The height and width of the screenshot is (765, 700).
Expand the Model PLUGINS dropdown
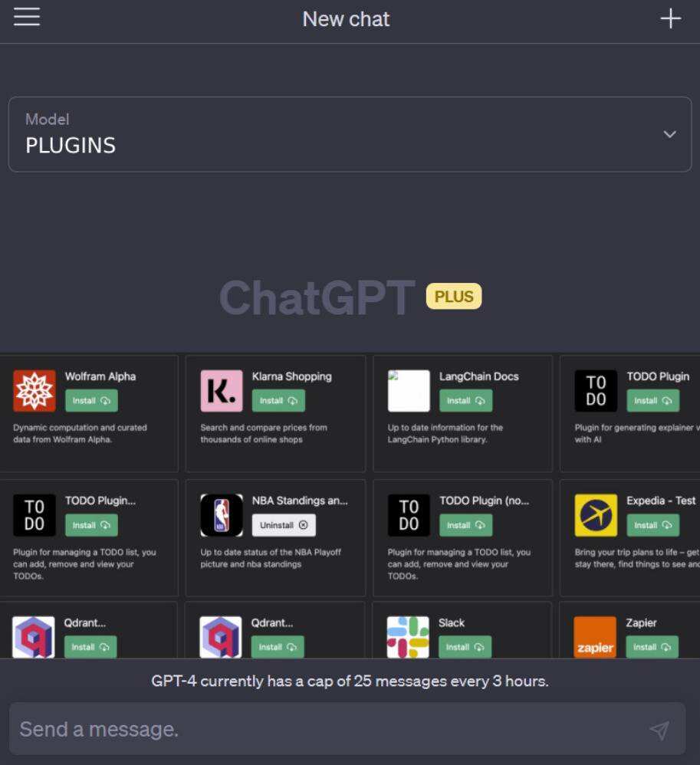point(350,134)
